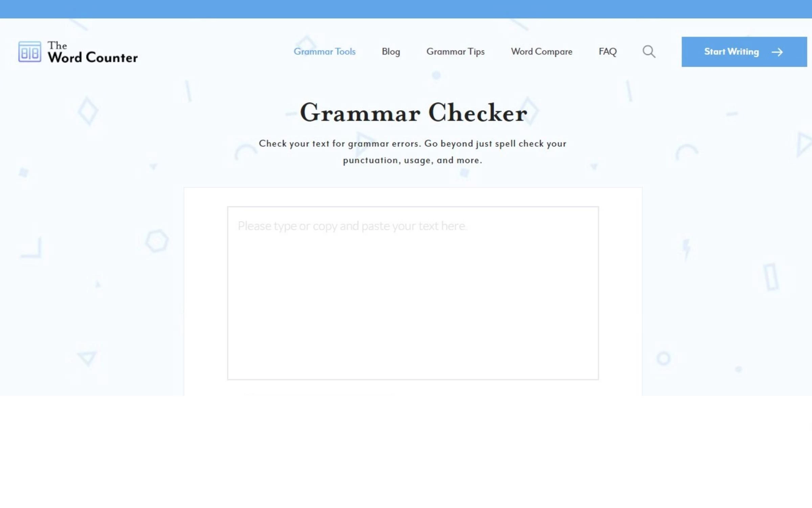Click the Word Counter logo icon
The width and height of the screenshot is (812, 508).
pos(29,51)
